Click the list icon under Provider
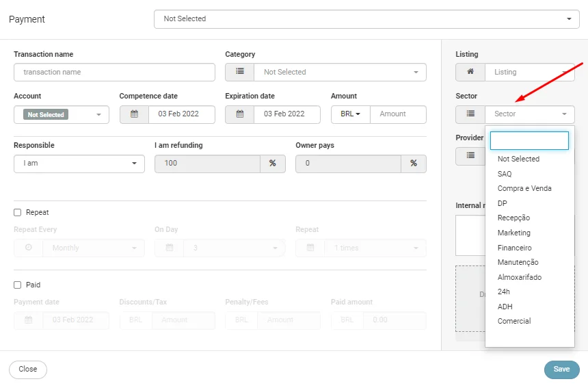The image size is (588, 388). [x=470, y=156]
